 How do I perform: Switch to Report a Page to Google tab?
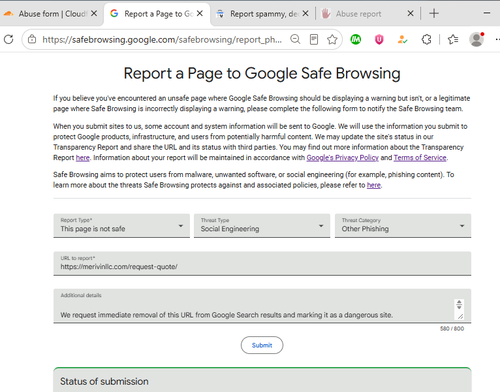point(157,14)
